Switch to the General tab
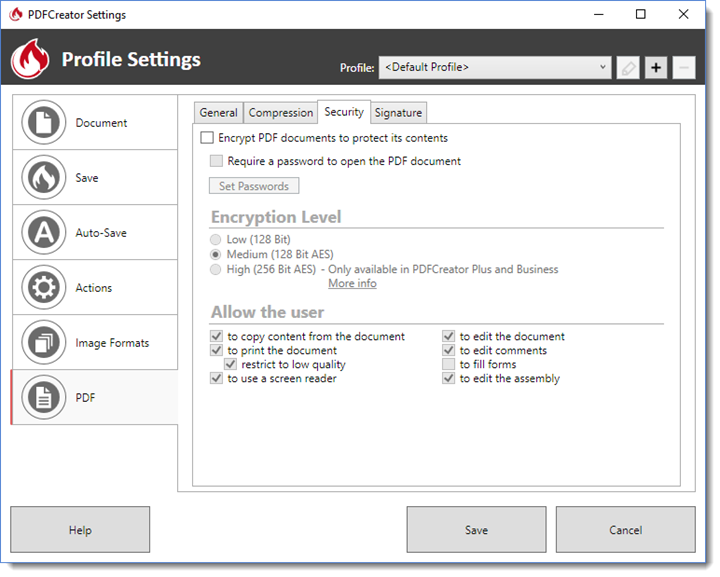This screenshot has width=720, height=577. coord(219,112)
